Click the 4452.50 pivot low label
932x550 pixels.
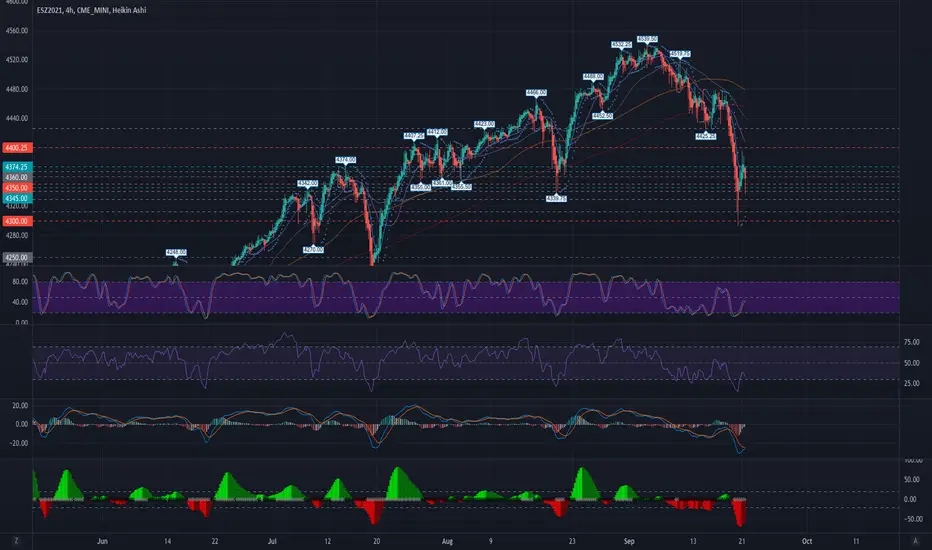click(x=602, y=116)
